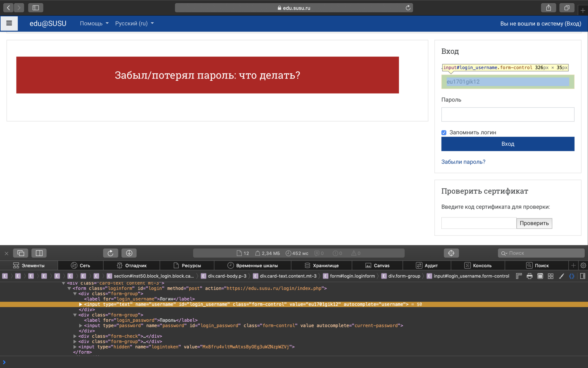Open the Safari share menu
The image size is (588, 368).
pyautogui.click(x=548, y=8)
